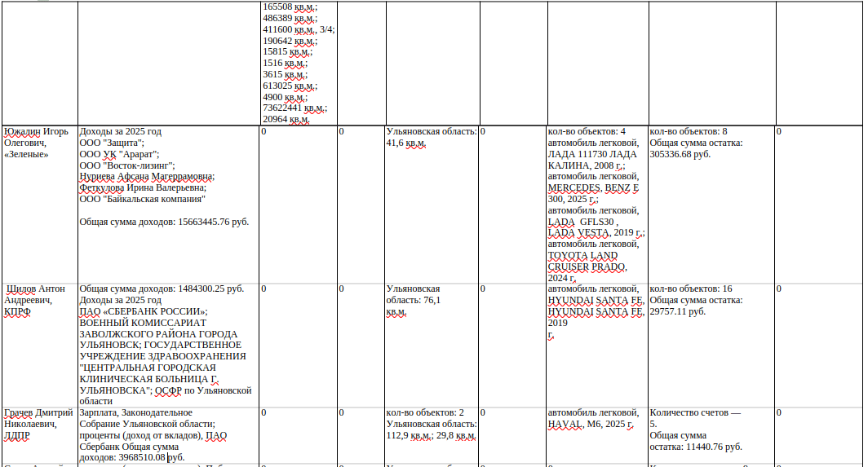This screenshot has width=868, height=467.
Task: Click 'кол-во объектов: 4' in vehicles cell
Action: pyautogui.click(x=587, y=132)
